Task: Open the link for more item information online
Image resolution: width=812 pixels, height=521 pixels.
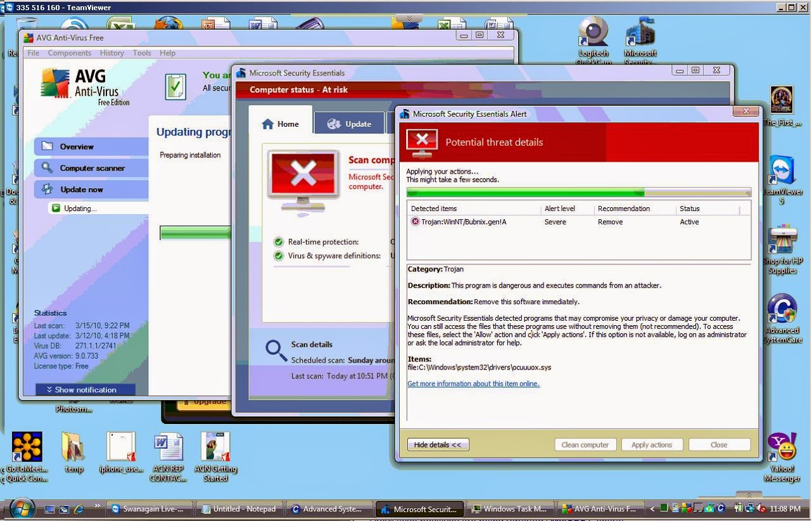Action: pos(473,383)
